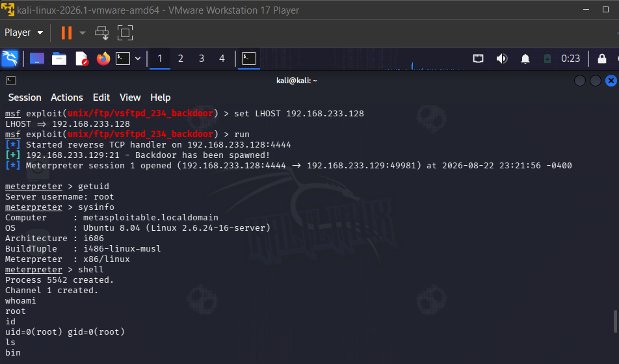Launch the text editor panel icon

(x=81, y=58)
